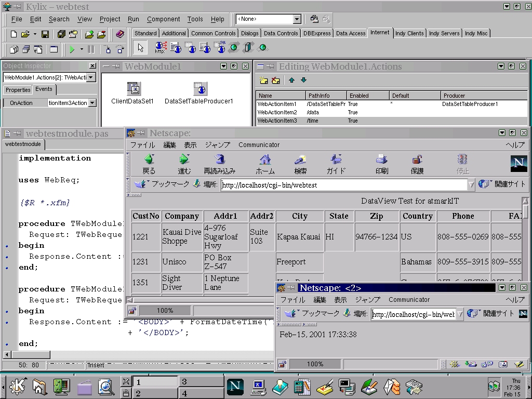
Task: Click the PathInfo column header
Action: click(326, 96)
